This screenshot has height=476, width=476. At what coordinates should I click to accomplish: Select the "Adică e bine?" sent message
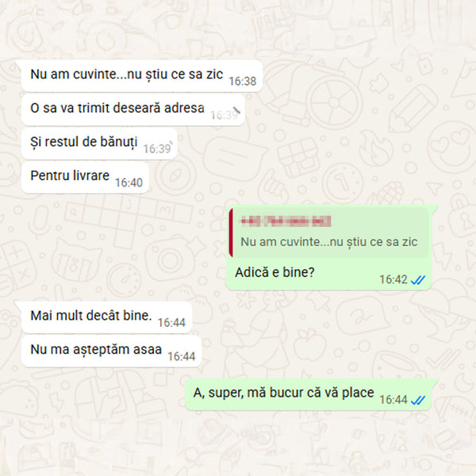tap(274, 272)
